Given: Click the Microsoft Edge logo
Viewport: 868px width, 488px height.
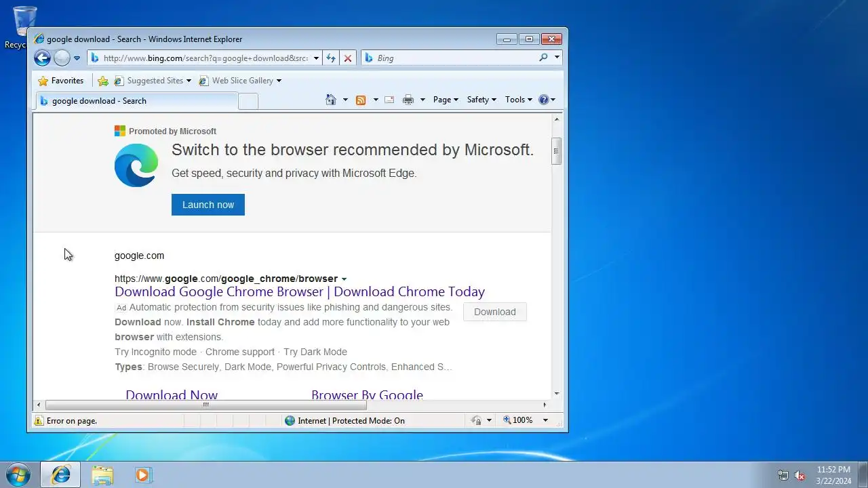Looking at the screenshot, I should [136, 165].
